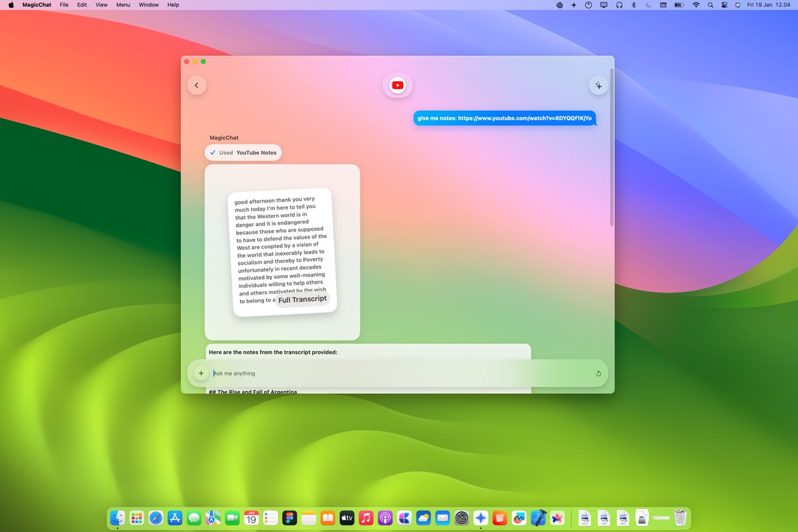798x532 pixels.
Task: Click the plus attachment button
Action: [x=201, y=373]
